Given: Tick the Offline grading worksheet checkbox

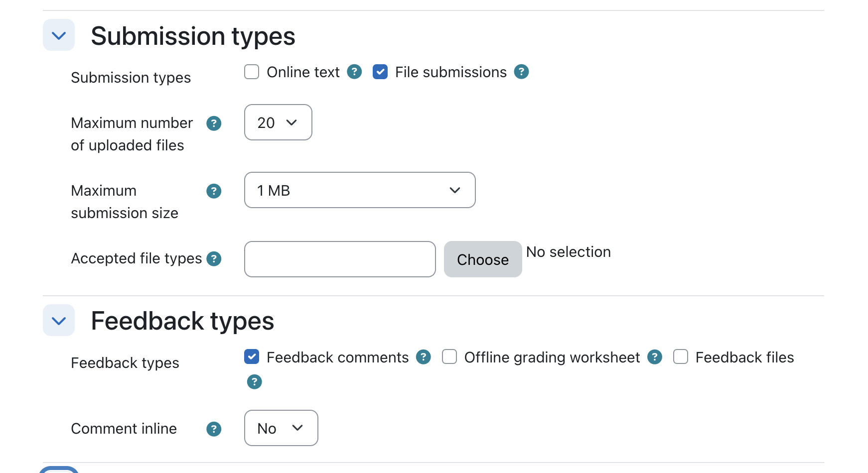Looking at the screenshot, I should (449, 356).
